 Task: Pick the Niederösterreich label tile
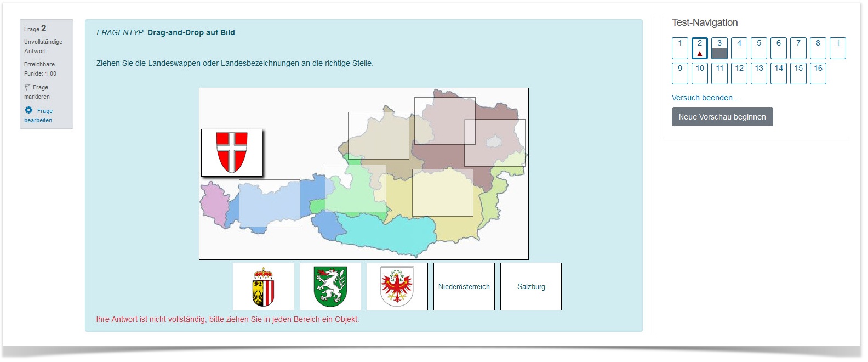click(x=464, y=286)
